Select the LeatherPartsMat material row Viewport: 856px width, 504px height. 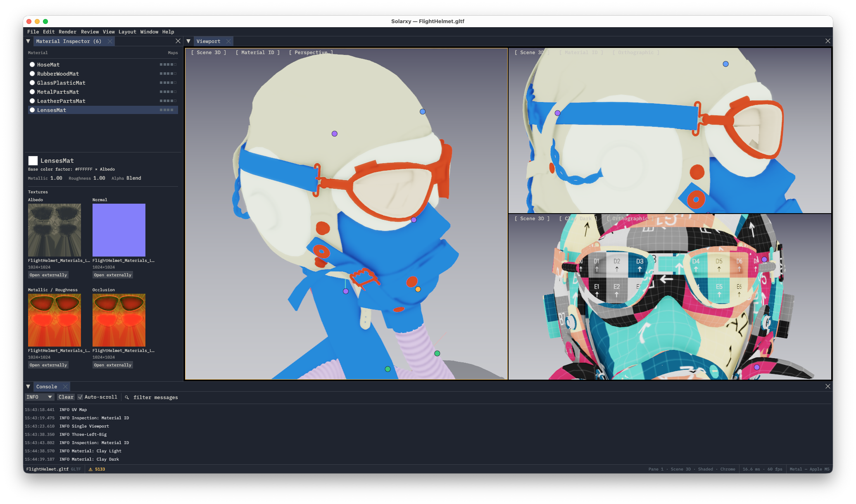point(103,101)
